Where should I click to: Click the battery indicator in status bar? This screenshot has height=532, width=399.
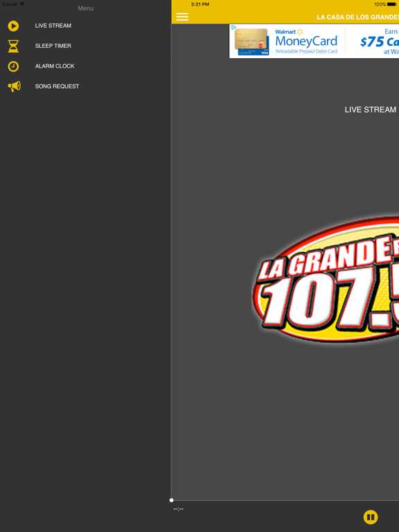pos(392,4)
